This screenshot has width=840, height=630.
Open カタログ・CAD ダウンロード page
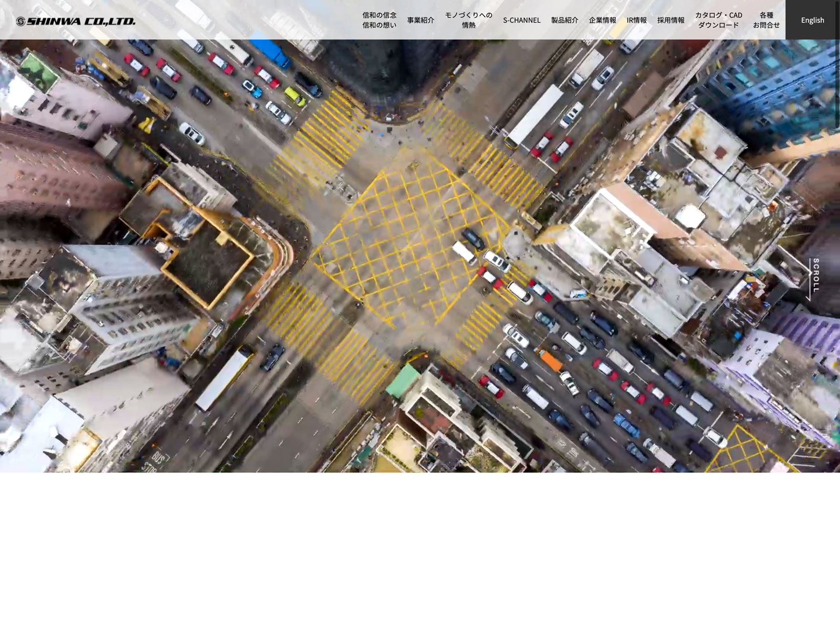pos(718,20)
